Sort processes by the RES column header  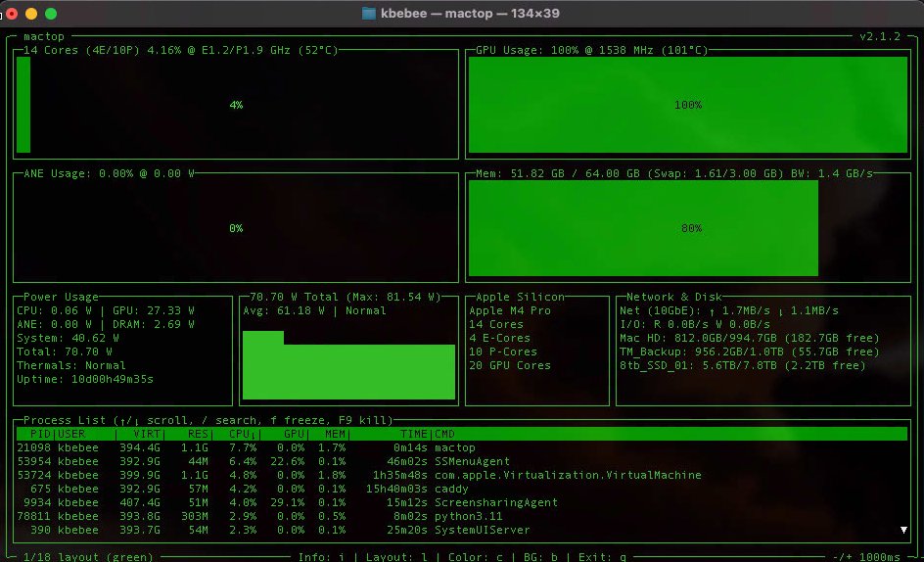pyautogui.click(x=198, y=434)
